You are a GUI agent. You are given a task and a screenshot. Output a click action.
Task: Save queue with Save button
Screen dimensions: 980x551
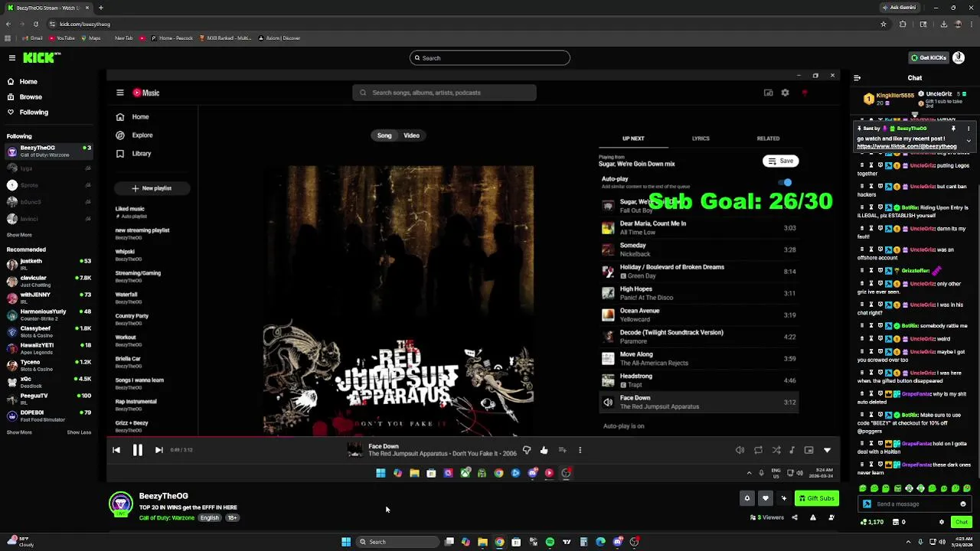pyautogui.click(x=780, y=161)
